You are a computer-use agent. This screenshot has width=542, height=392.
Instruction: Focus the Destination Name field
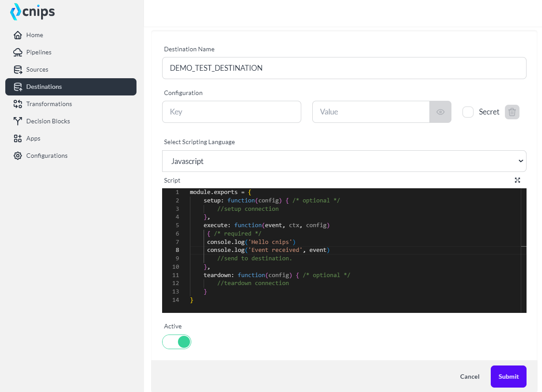tap(344, 68)
